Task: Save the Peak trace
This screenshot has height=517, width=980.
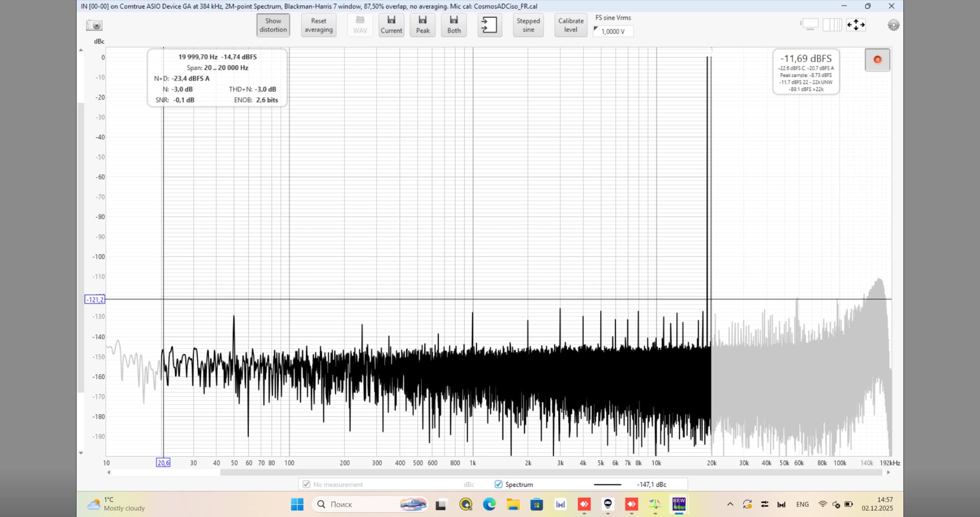Action: pos(423,24)
